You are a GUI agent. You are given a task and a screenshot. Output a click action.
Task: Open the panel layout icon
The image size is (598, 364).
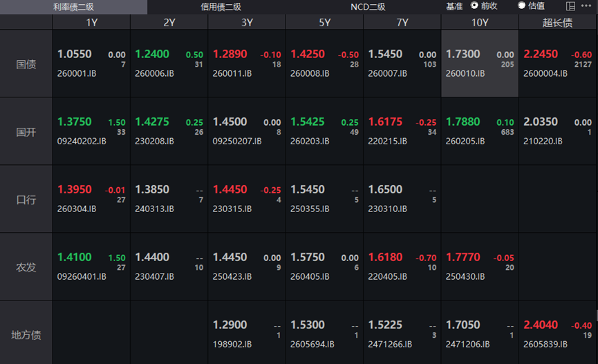pyautogui.click(x=570, y=6)
